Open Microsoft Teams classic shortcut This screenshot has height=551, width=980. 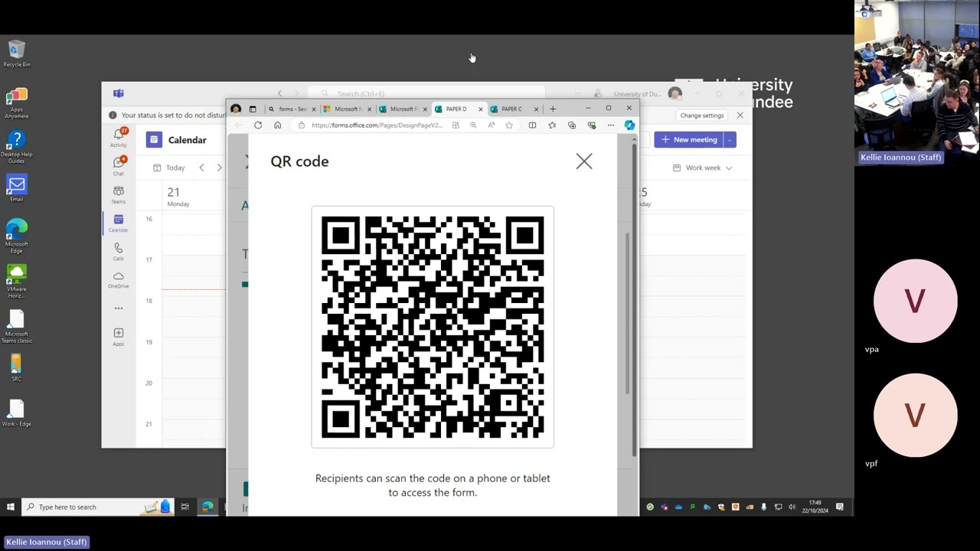pyautogui.click(x=17, y=327)
